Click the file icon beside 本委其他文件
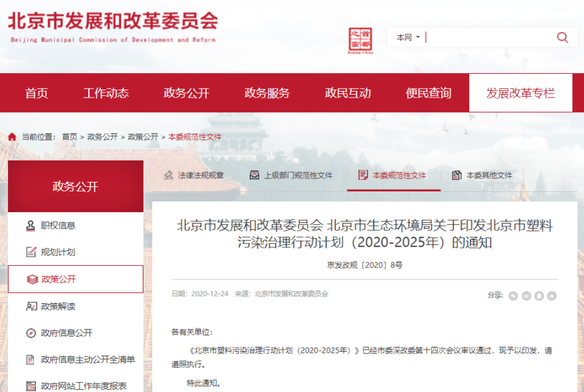584x392 pixels. [456, 175]
